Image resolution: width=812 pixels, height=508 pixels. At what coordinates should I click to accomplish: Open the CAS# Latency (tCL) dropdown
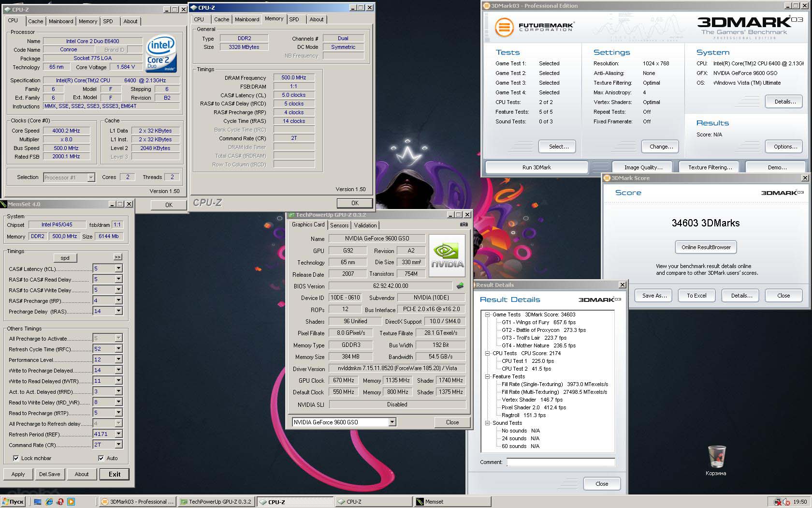118,269
